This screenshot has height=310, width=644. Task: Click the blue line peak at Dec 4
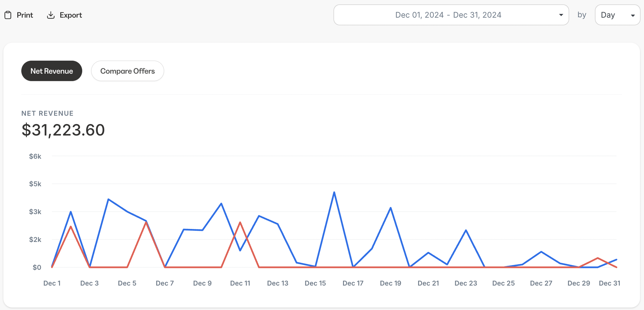tap(108, 199)
